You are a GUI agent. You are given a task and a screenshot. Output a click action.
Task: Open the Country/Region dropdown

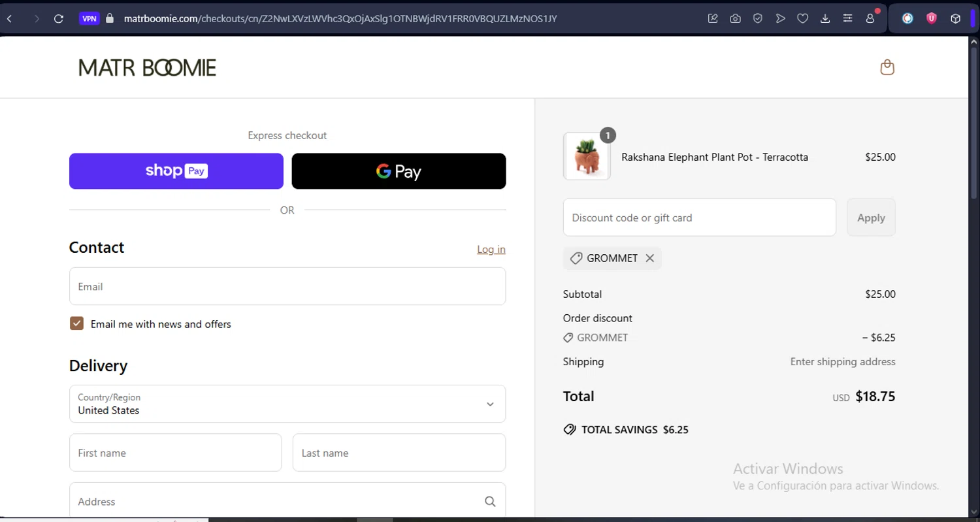point(287,404)
